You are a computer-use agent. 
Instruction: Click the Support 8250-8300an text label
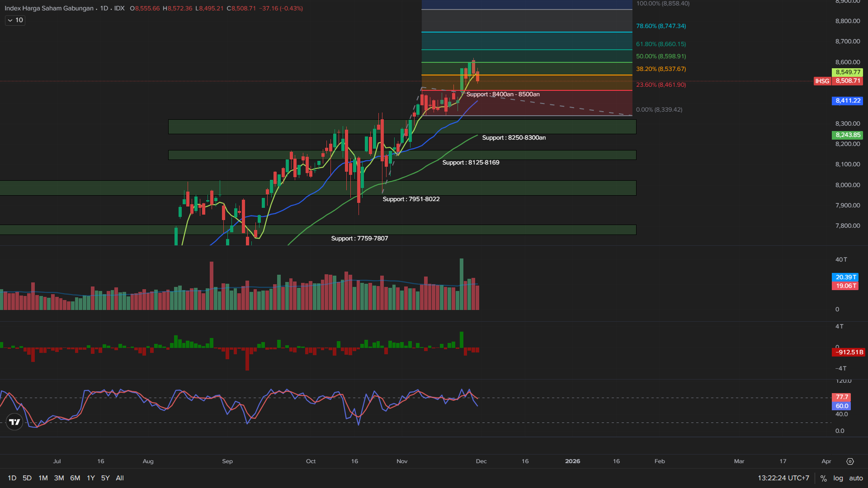514,138
